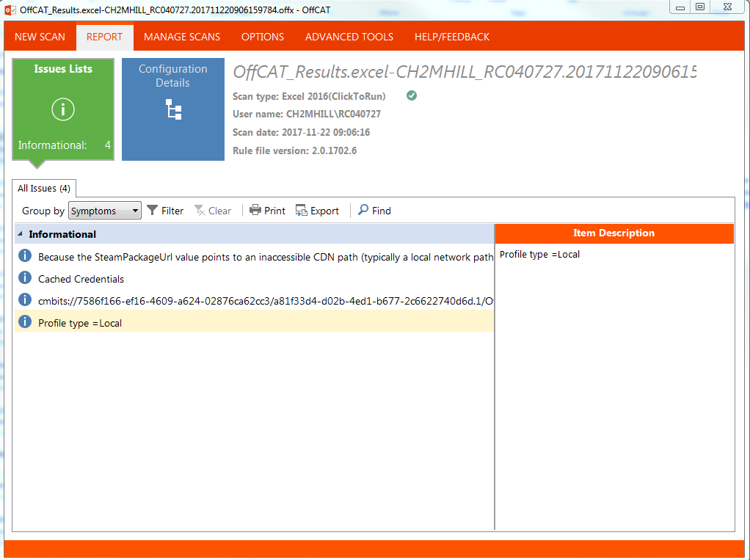The height and width of the screenshot is (560, 750).
Task: Collapse the Informational group triangle
Action: (x=20, y=234)
